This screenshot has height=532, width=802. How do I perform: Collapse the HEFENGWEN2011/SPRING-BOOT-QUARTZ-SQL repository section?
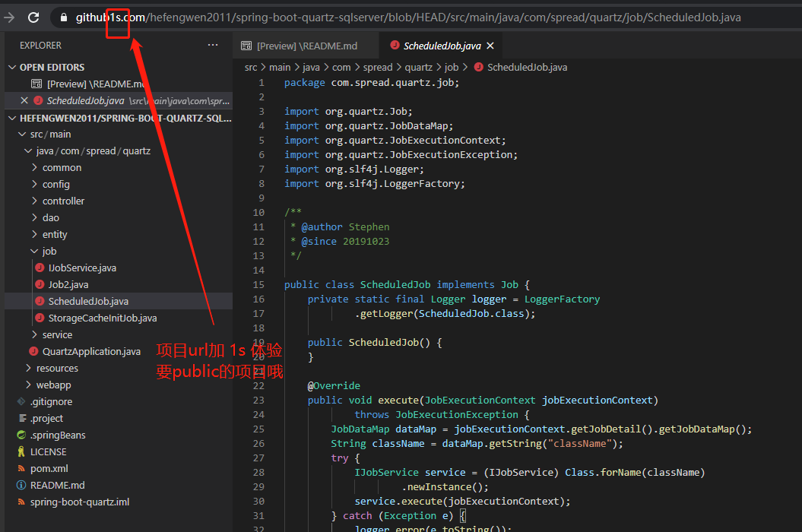point(12,118)
